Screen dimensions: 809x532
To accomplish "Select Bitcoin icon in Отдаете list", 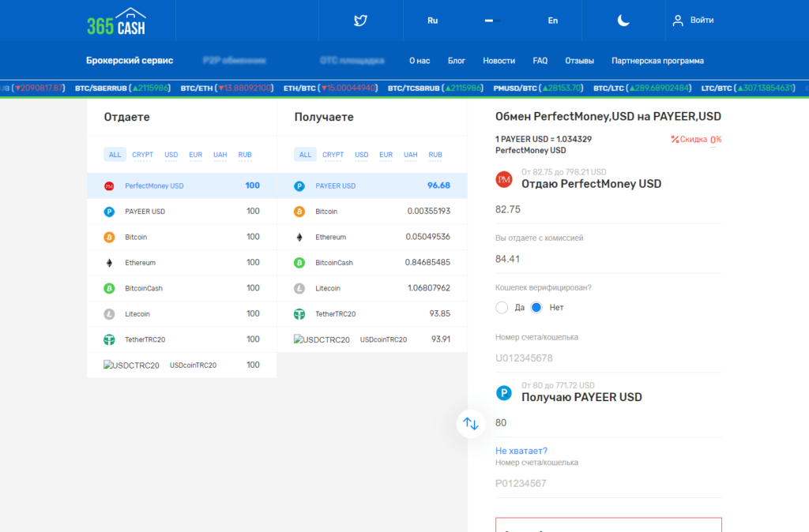I will (x=109, y=237).
